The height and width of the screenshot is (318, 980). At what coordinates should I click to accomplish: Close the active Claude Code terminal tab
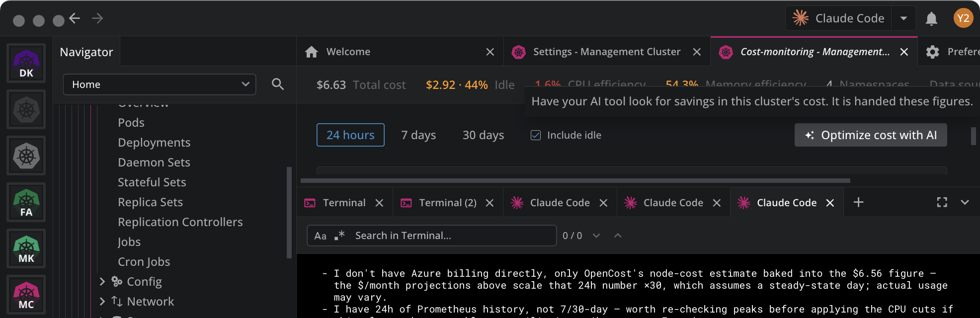click(830, 203)
